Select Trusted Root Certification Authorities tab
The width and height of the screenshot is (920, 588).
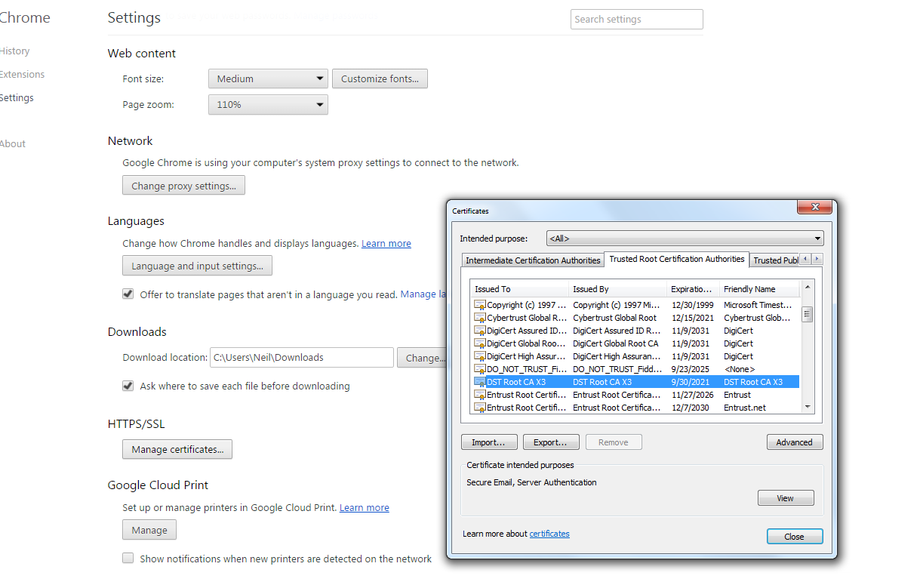pos(677,259)
